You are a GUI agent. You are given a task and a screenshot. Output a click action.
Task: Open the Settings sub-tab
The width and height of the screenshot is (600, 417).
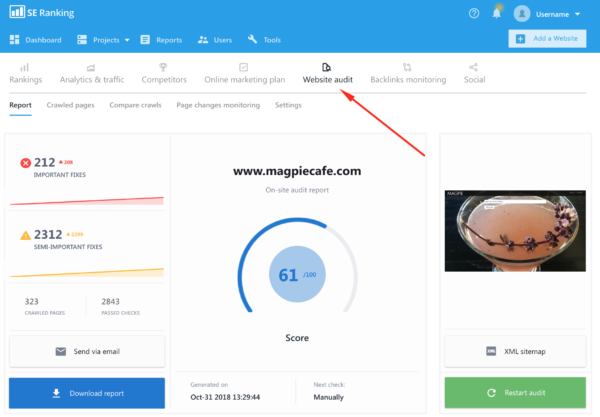[x=288, y=105]
